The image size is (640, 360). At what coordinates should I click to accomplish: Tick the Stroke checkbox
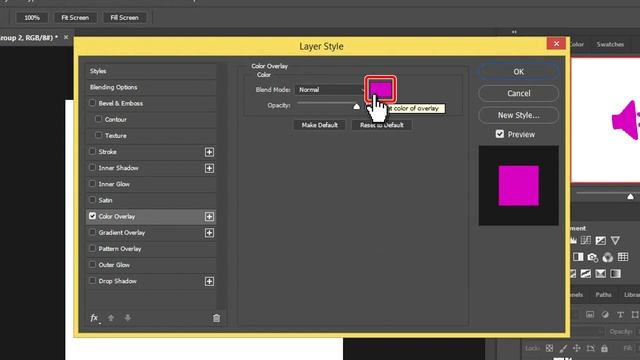click(x=92, y=151)
